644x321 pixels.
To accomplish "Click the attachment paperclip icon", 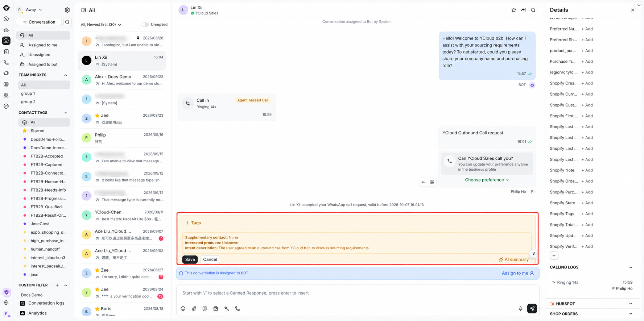I will click(194, 309).
